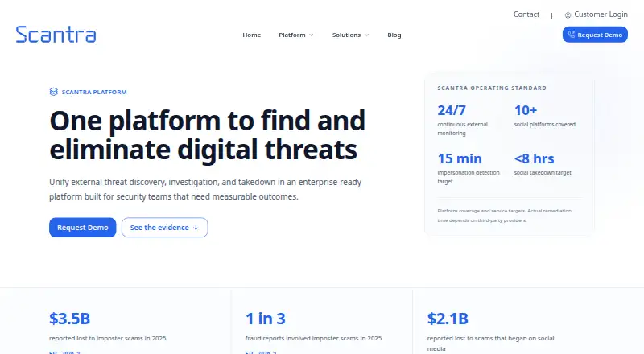644x354 pixels.
Task: Open the Customer Login link
Action: point(601,14)
